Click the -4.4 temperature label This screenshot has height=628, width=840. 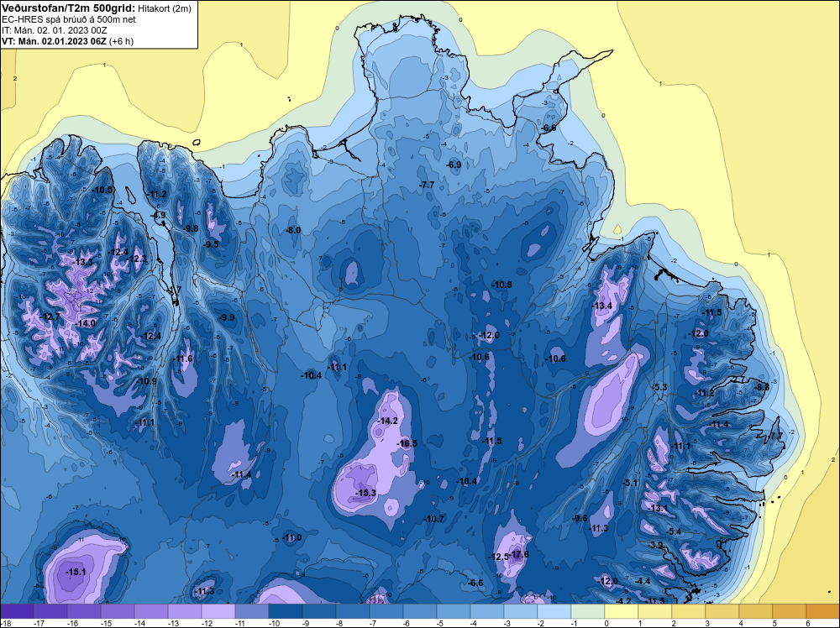643,581
